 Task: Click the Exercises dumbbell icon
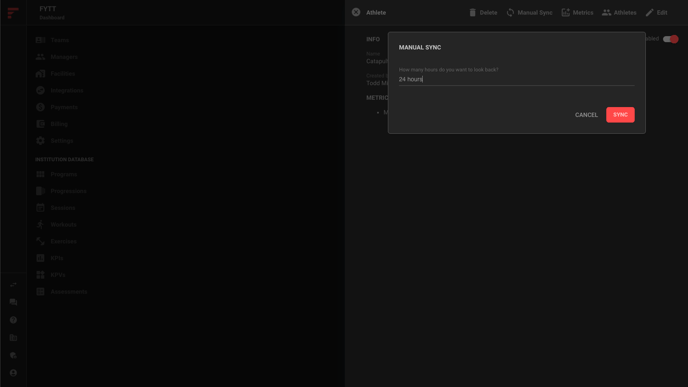coord(40,241)
